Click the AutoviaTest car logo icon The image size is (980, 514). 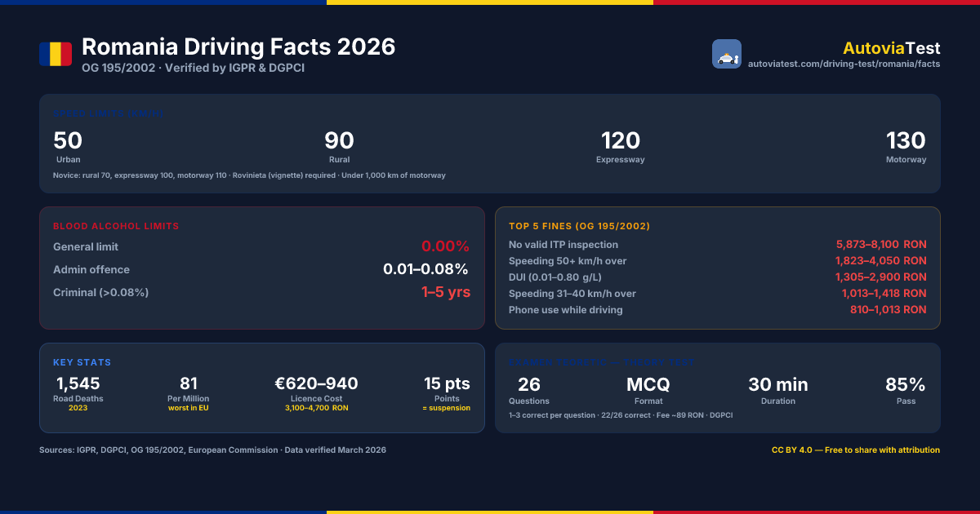[727, 54]
